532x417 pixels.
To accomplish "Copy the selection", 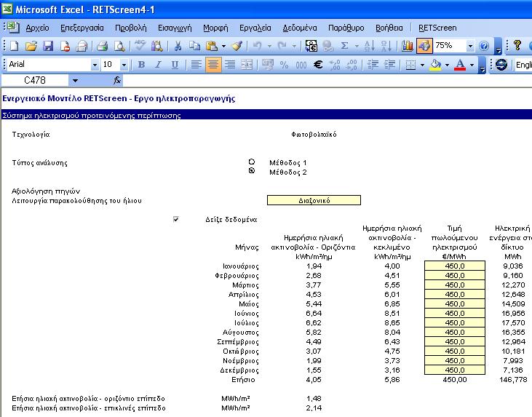I will coord(194,46).
